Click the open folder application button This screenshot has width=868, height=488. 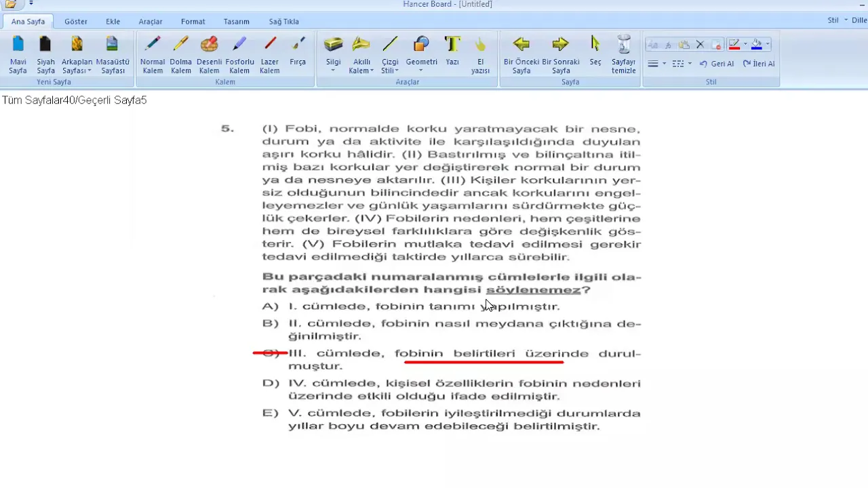click(x=11, y=4)
